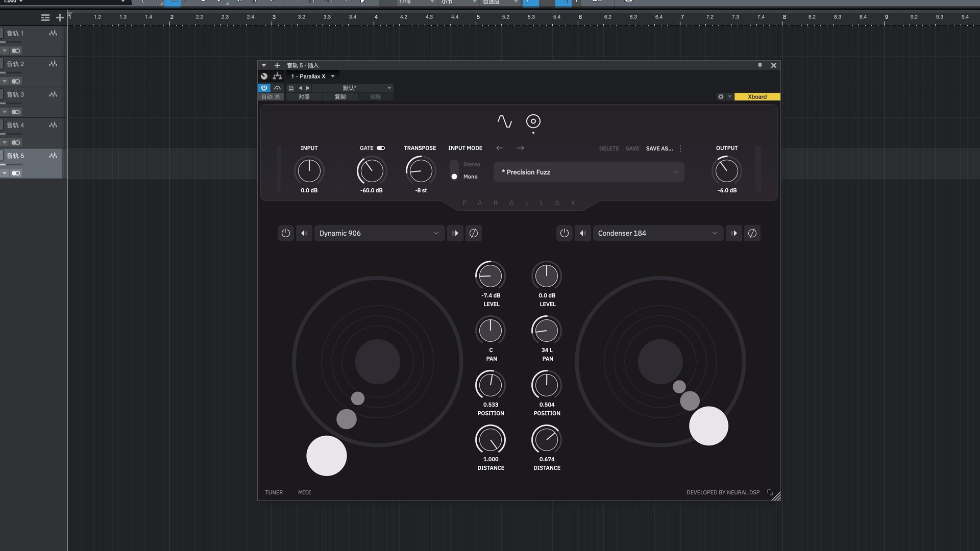Open the Precision Fuzz preset dropdown
This screenshot has width=980, height=551.
coord(589,172)
